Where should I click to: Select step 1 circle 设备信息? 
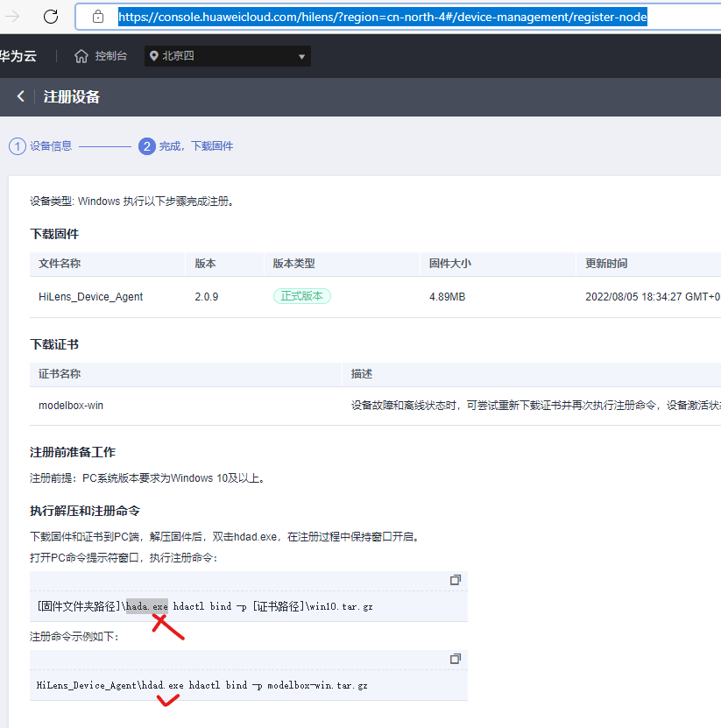18,146
